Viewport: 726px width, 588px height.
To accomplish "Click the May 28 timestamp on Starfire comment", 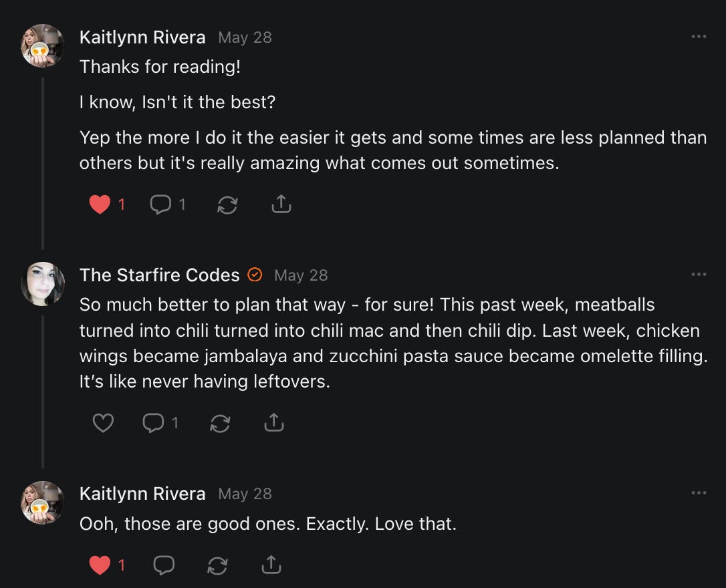I will [301, 275].
